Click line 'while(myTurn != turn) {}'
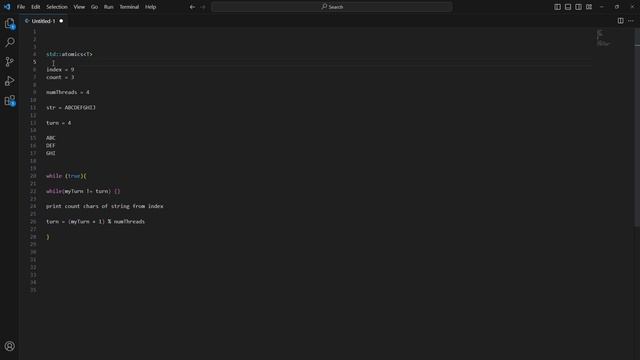The height and width of the screenshot is (360, 640). [x=83, y=191]
